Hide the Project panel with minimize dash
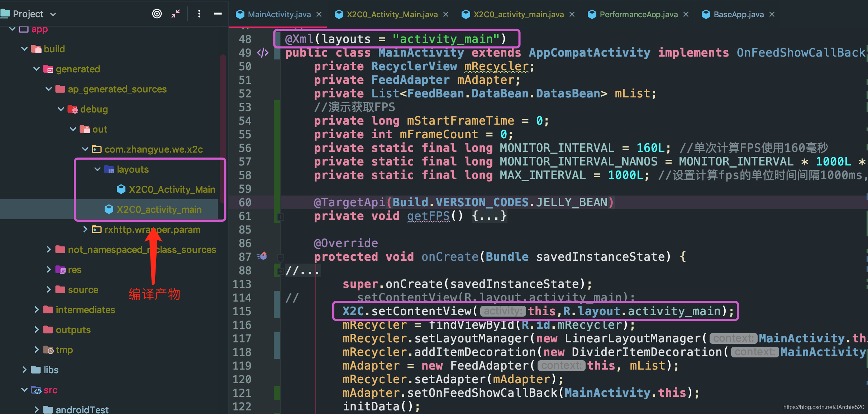The image size is (868, 414). click(x=218, y=14)
